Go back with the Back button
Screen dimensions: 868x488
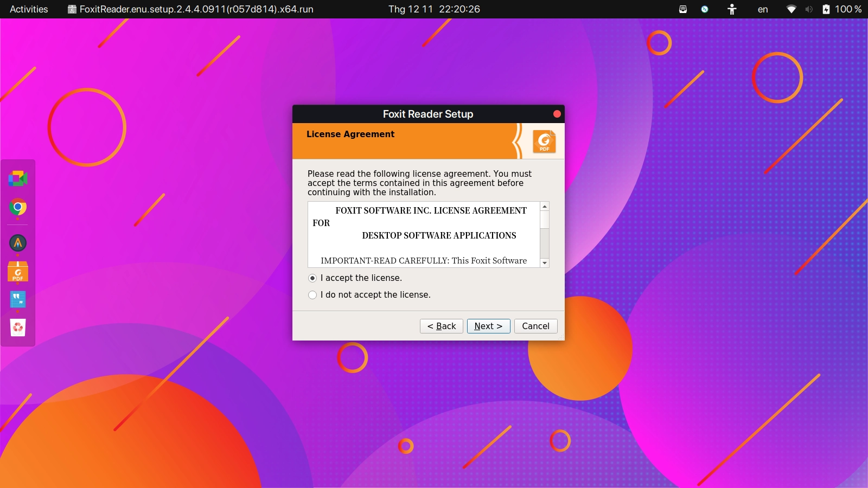442,326
